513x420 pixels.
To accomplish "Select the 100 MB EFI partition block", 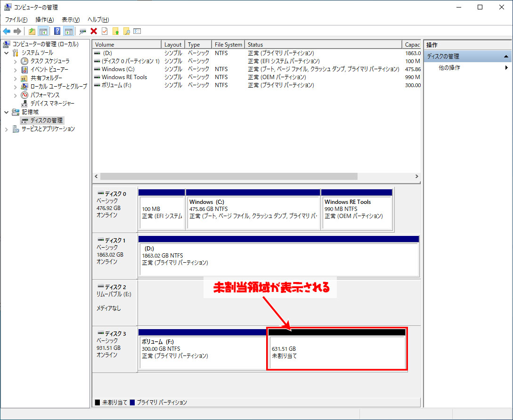I will [162, 210].
